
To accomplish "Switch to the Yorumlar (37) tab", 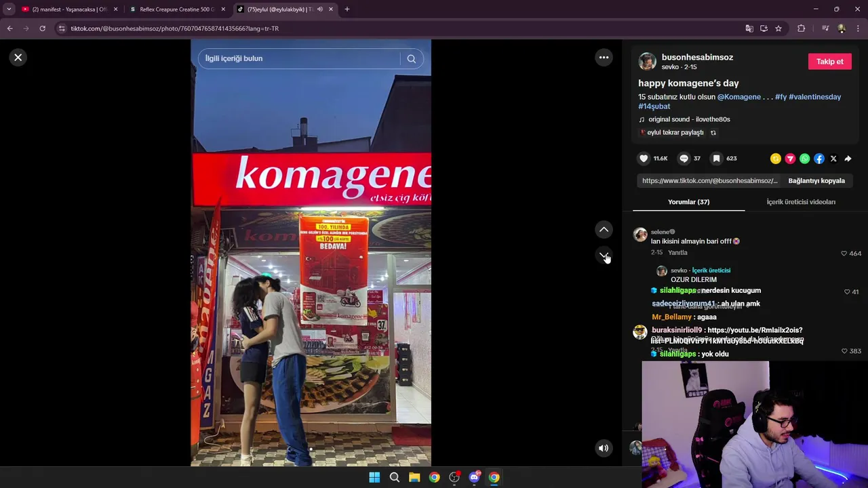I will 688,202.
